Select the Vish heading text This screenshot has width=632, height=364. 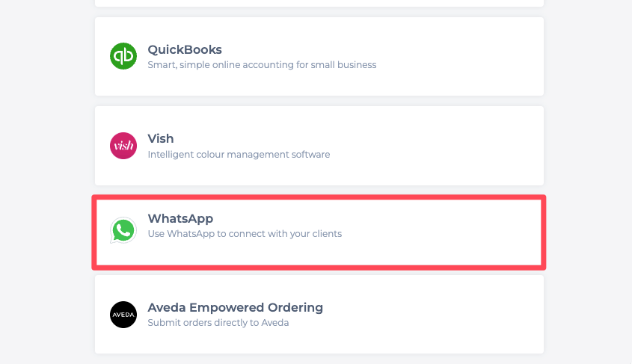tap(161, 139)
